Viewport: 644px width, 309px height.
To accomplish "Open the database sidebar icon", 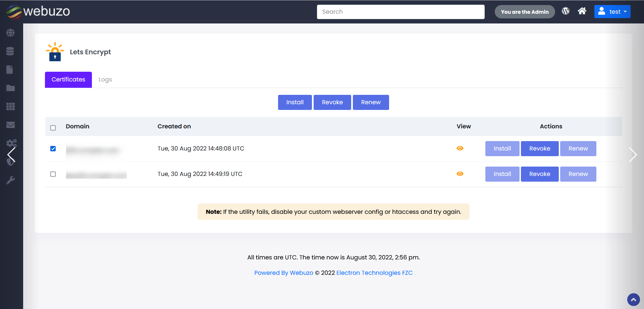I will tap(10, 51).
